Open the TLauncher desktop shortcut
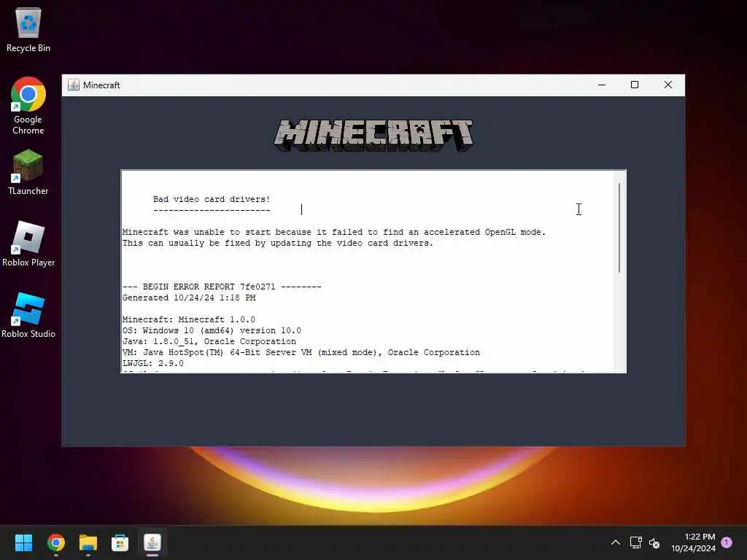 click(x=28, y=172)
